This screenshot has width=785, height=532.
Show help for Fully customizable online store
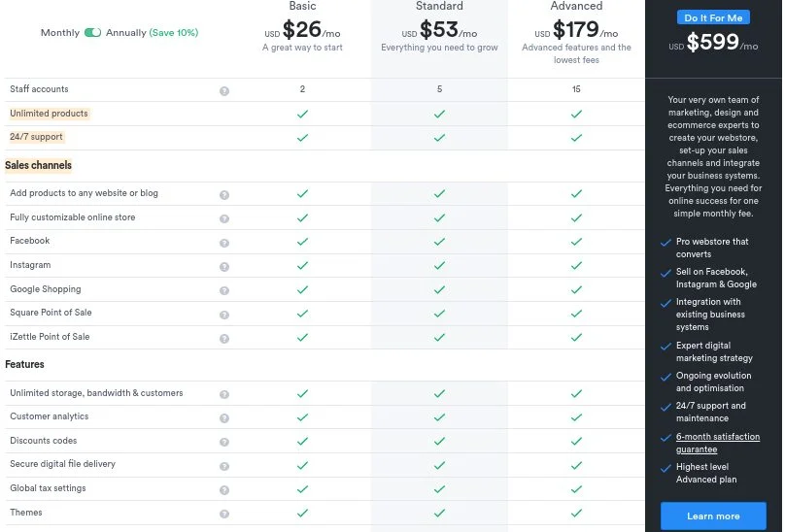pyautogui.click(x=224, y=218)
